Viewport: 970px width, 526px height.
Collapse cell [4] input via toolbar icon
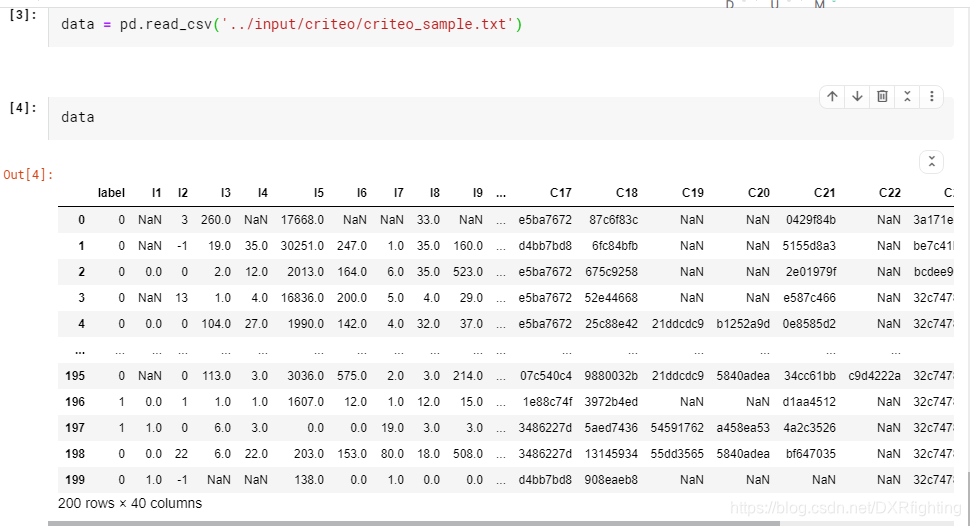tap(907, 97)
